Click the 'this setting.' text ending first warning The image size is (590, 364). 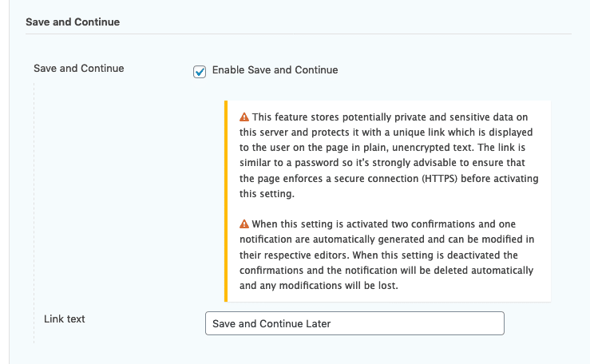click(x=267, y=194)
